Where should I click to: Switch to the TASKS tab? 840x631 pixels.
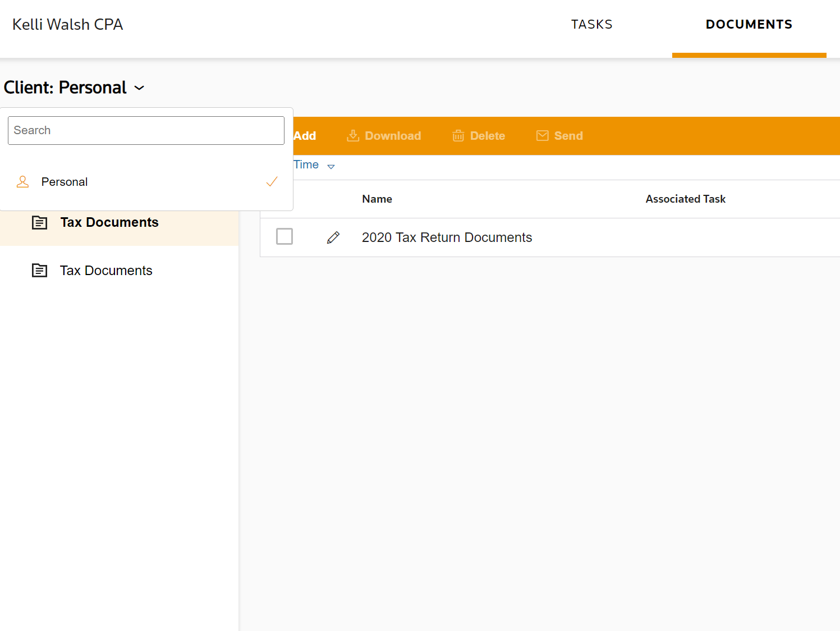[591, 25]
